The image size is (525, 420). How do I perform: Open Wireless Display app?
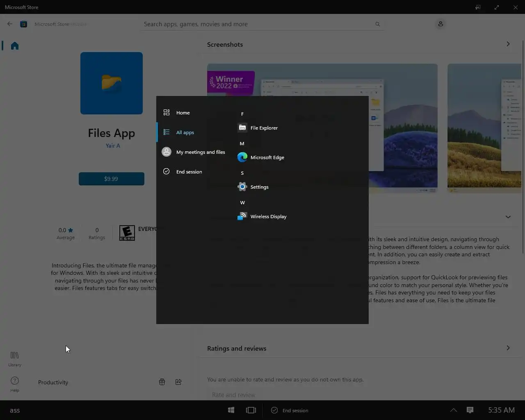tap(262, 217)
